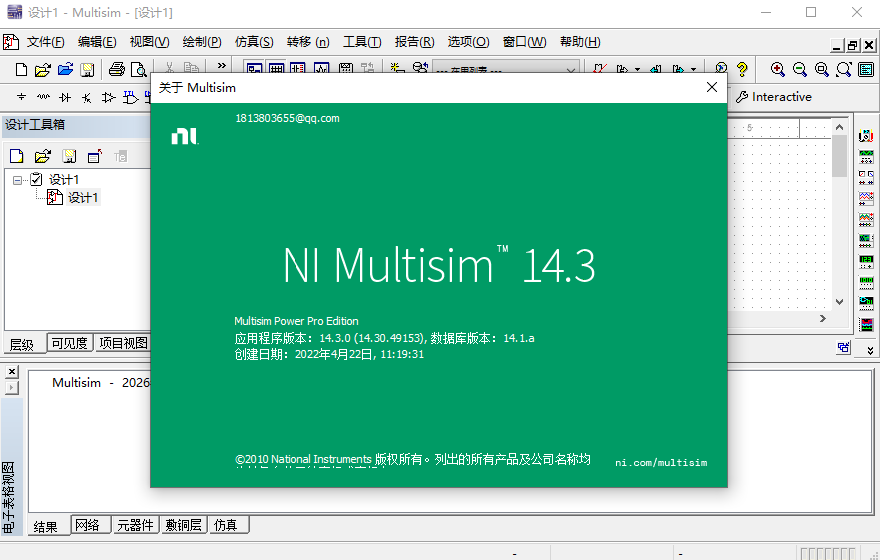This screenshot has width=880, height=560.
Task: Select the Function generator instrument
Action: tap(866, 157)
